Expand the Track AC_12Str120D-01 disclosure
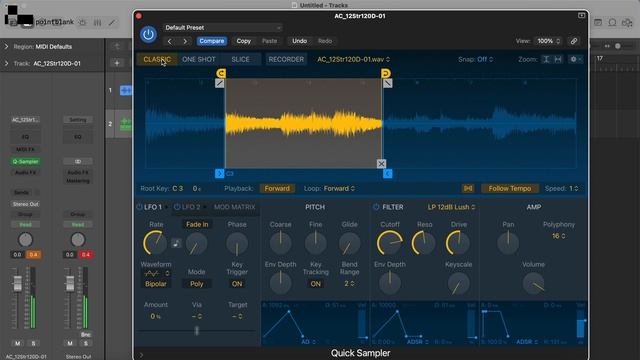 [x=7, y=63]
